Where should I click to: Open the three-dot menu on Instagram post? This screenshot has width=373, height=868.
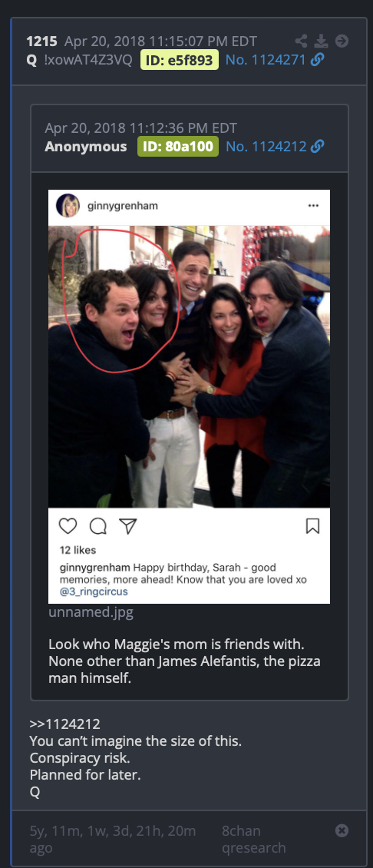(x=313, y=206)
